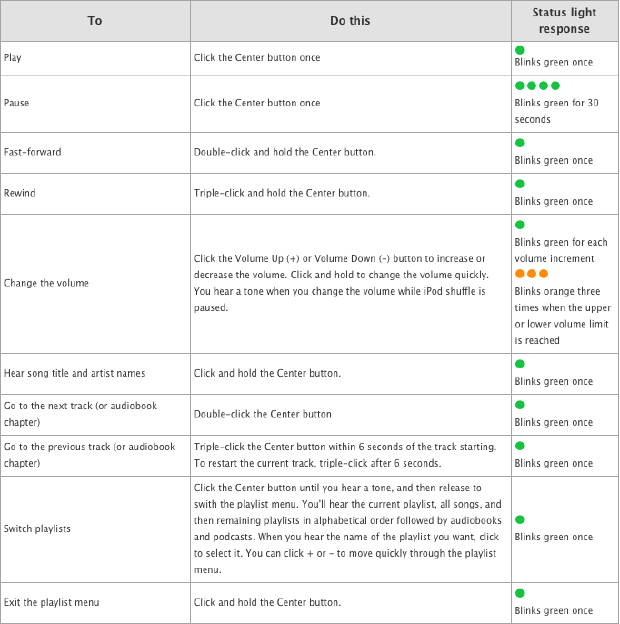Click the 'Fast-forward' row label
Image resolution: width=620 pixels, height=624 pixels.
coord(33,152)
